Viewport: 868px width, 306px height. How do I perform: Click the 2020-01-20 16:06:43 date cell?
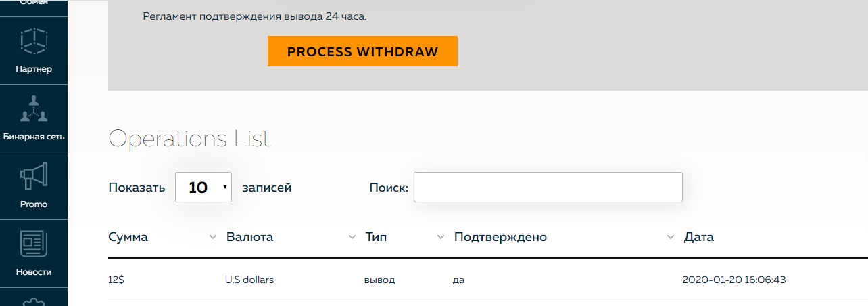point(733,280)
